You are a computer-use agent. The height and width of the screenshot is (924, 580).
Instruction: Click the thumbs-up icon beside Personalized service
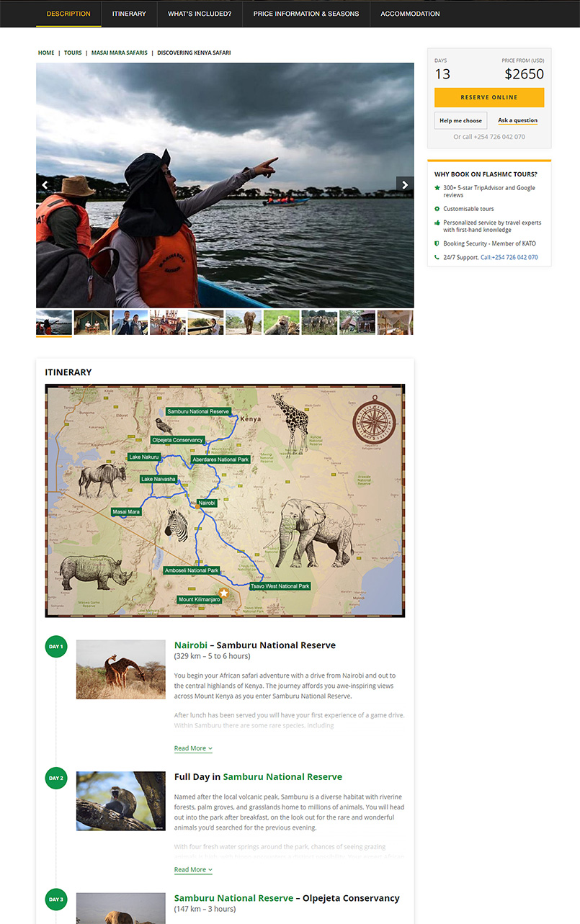pyautogui.click(x=437, y=223)
